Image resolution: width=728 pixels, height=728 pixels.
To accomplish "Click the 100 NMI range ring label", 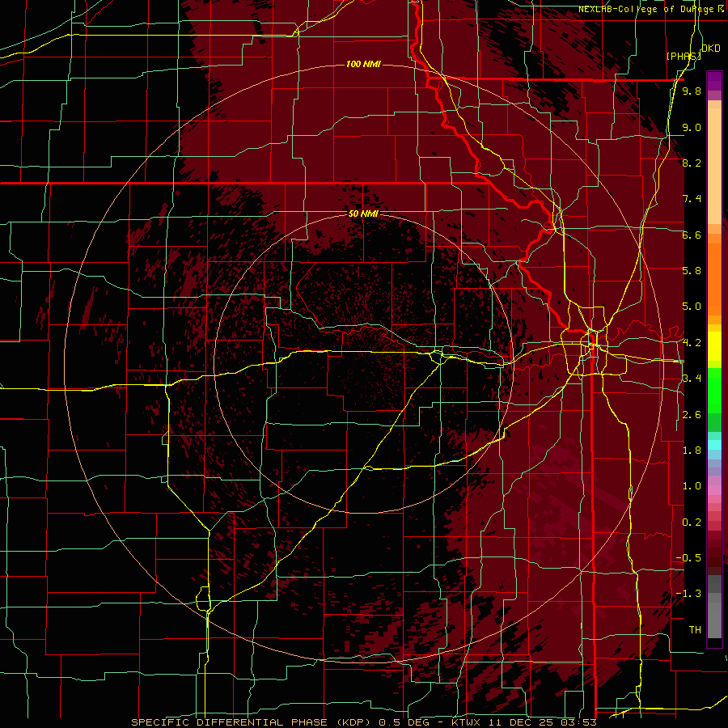I will (x=363, y=64).
